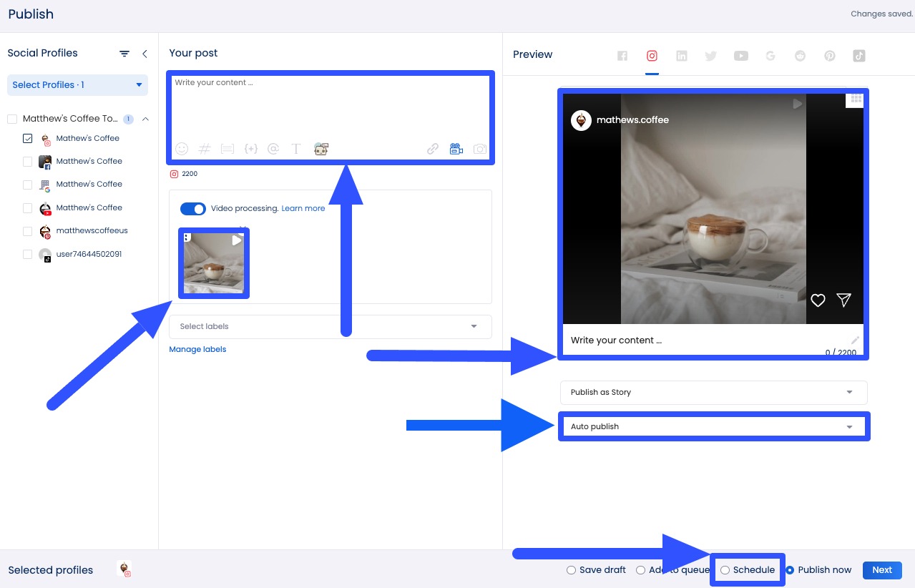Click the mention (@) icon in the composer
Image resolution: width=915 pixels, height=588 pixels.
click(x=273, y=148)
